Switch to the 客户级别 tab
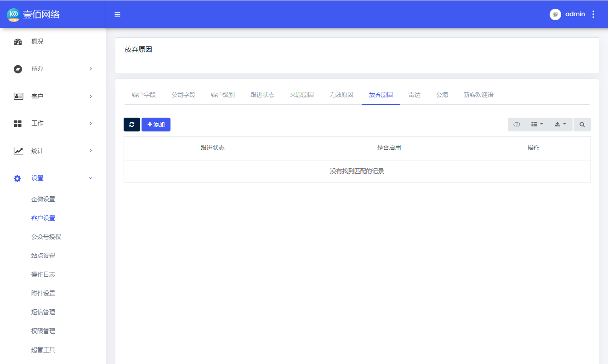Viewport: 608px width, 364px height. pos(223,95)
